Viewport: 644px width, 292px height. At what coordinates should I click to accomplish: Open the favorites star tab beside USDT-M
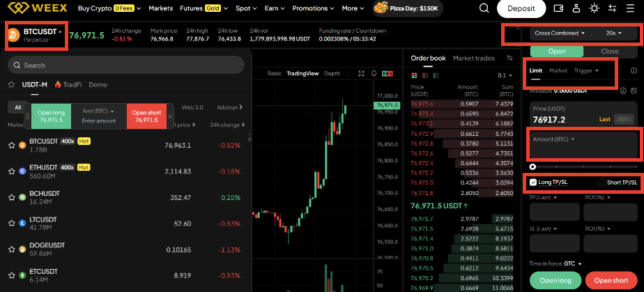coord(11,84)
